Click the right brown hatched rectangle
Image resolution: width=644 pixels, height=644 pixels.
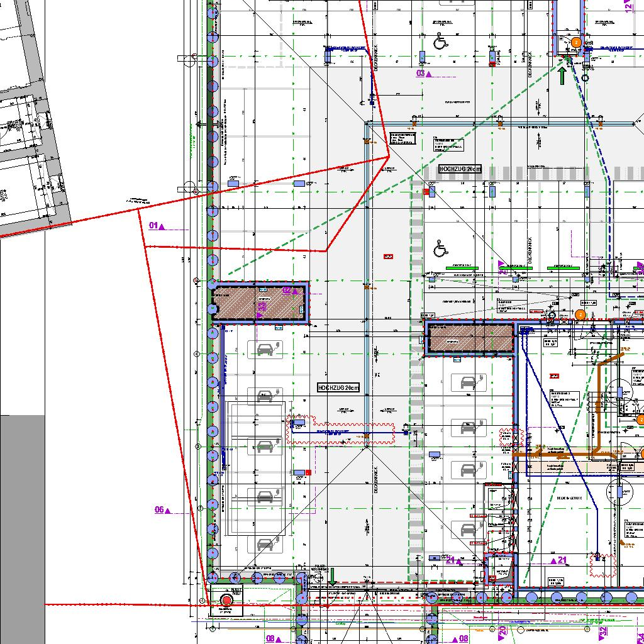[x=471, y=339]
